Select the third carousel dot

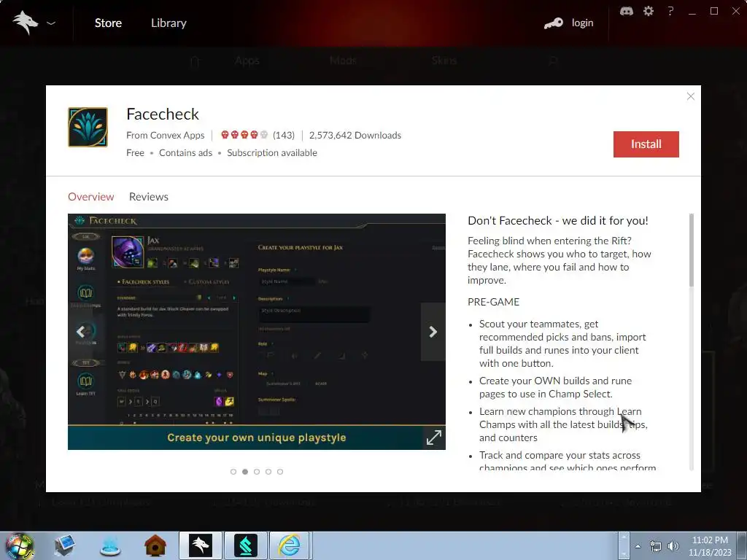point(257,472)
